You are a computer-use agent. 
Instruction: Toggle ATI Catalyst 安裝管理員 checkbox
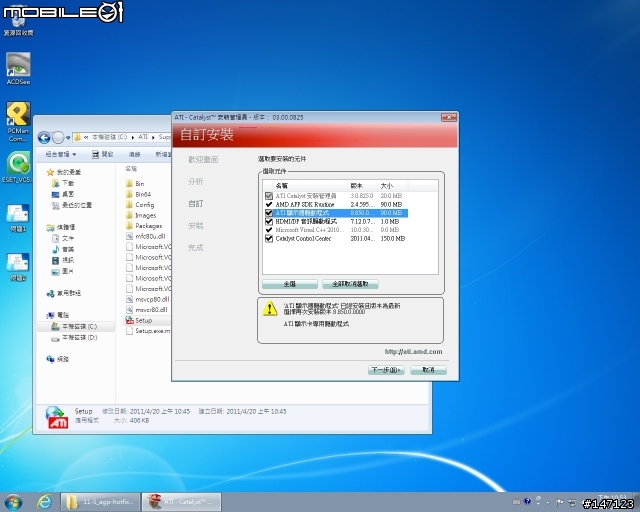pos(269,196)
